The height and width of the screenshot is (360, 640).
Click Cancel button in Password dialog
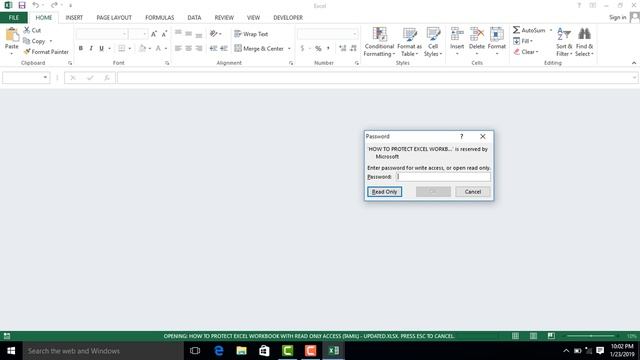point(473,192)
